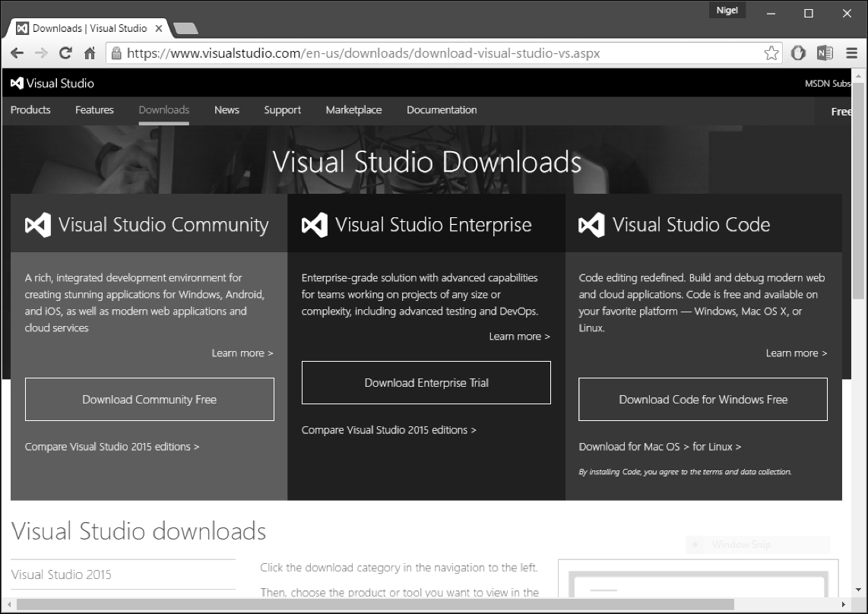Screen dimensions: 868x614
Task: Click the HTTPS padlock icon
Action: click(116, 53)
